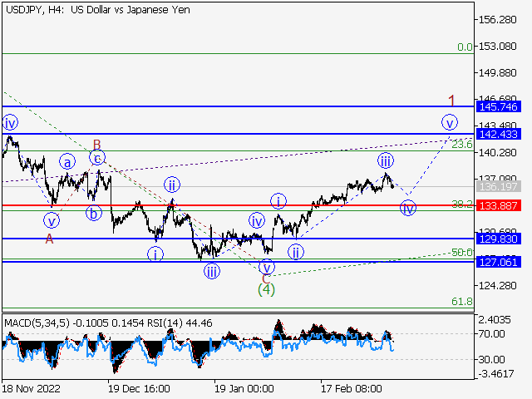Select the circled c wave label below B
This screenshot has height=399, width=532.
[x=97, y=158]
